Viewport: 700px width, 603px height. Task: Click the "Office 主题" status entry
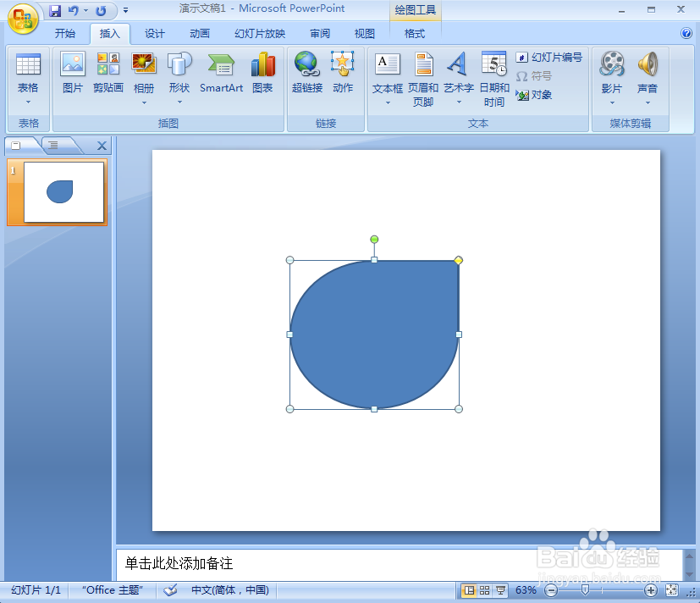(x=112, y=590)
